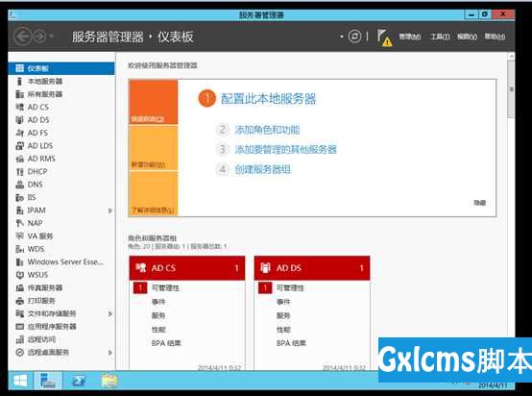
Task: Select the IPAM role icon in sidebar
Action: pos(19,210)
